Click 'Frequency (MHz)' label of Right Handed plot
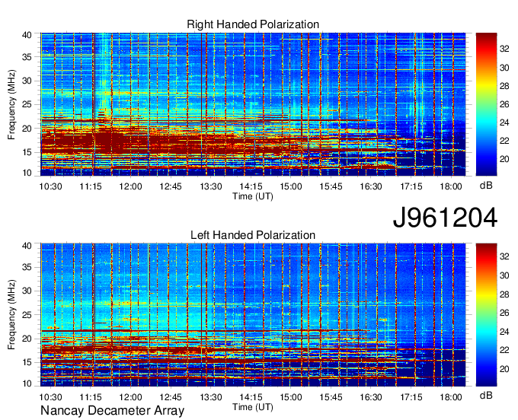Image resolution: width=518 pixels, height=420 pixels. (11, 104)
